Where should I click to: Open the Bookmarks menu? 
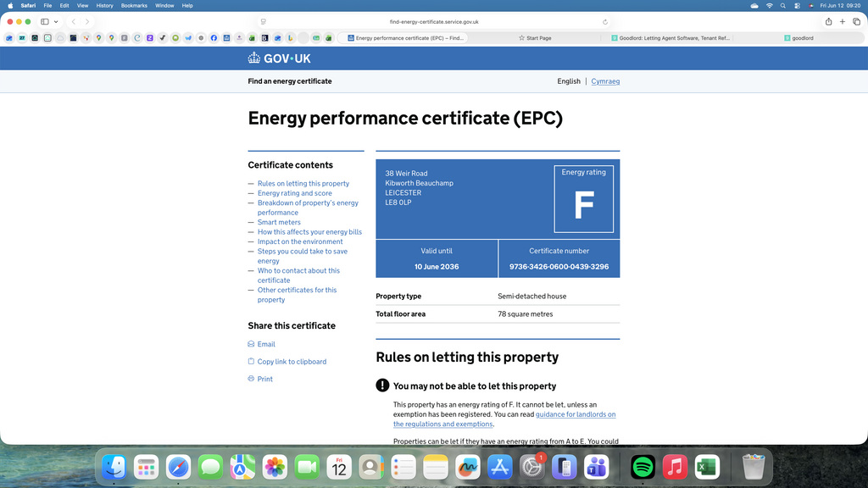point(134,6)
